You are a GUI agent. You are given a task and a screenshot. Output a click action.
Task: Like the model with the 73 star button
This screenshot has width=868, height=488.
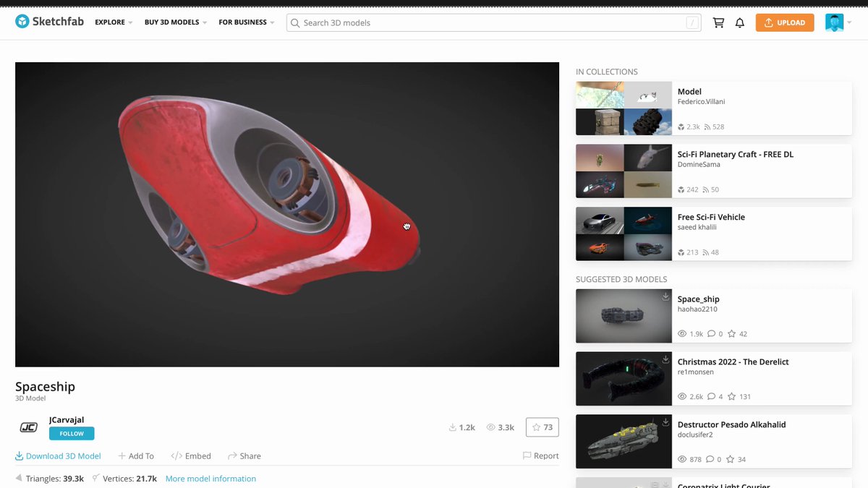pyautogui.click(x=542, y=427)
